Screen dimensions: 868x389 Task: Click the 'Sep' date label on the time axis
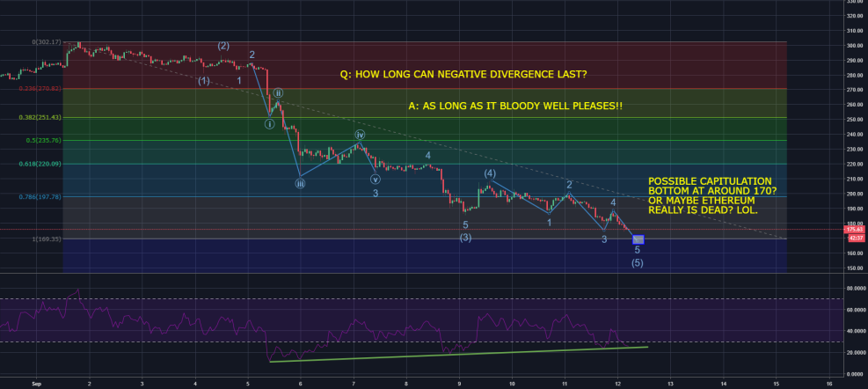(x=36, y=385)
